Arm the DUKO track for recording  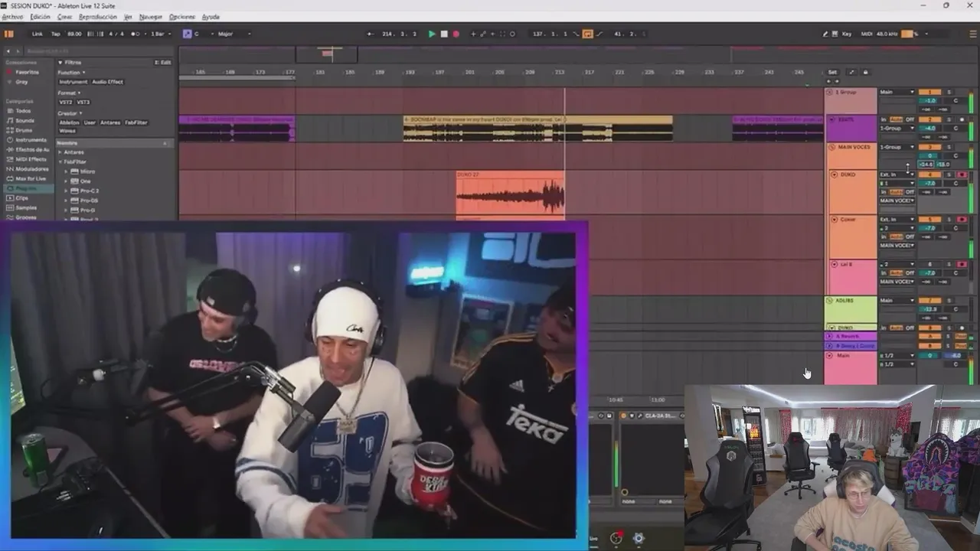(x=962, y=174)
